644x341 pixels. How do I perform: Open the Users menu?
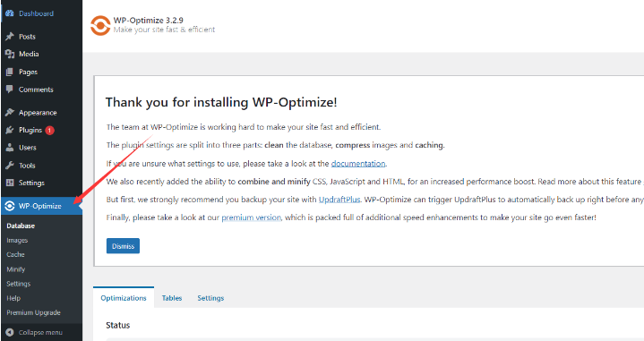(28, 148)
